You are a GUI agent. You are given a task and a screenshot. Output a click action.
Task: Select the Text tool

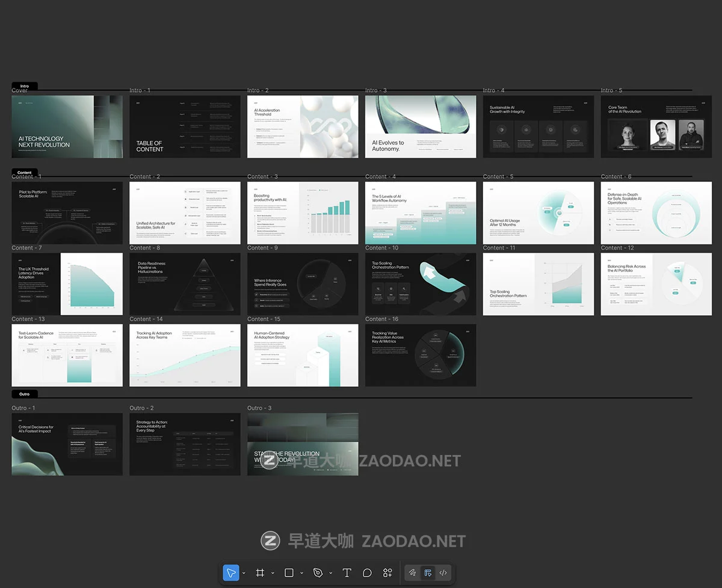(x=347, y=573)
